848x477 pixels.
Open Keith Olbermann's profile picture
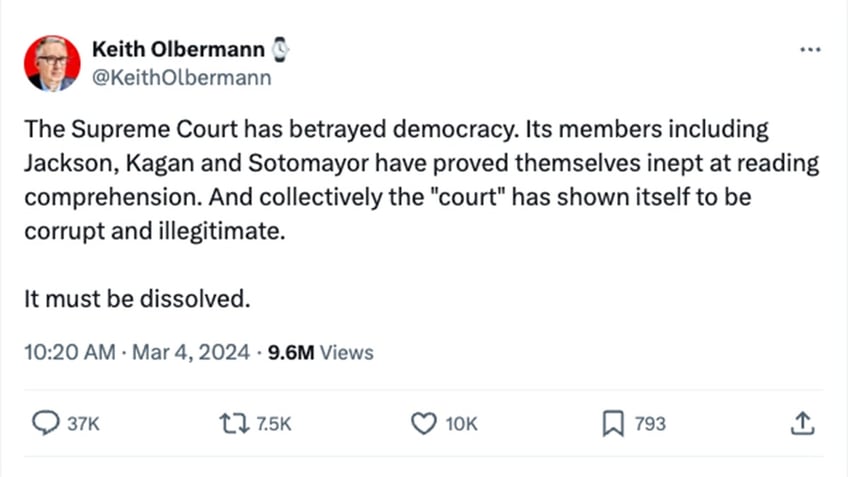[x=52, y=64]
